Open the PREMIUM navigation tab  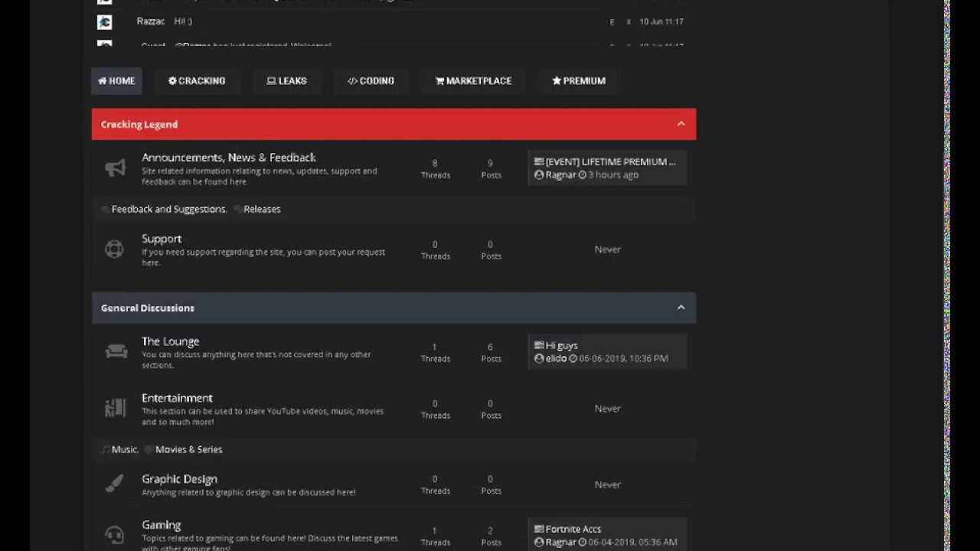pos(579,80)
